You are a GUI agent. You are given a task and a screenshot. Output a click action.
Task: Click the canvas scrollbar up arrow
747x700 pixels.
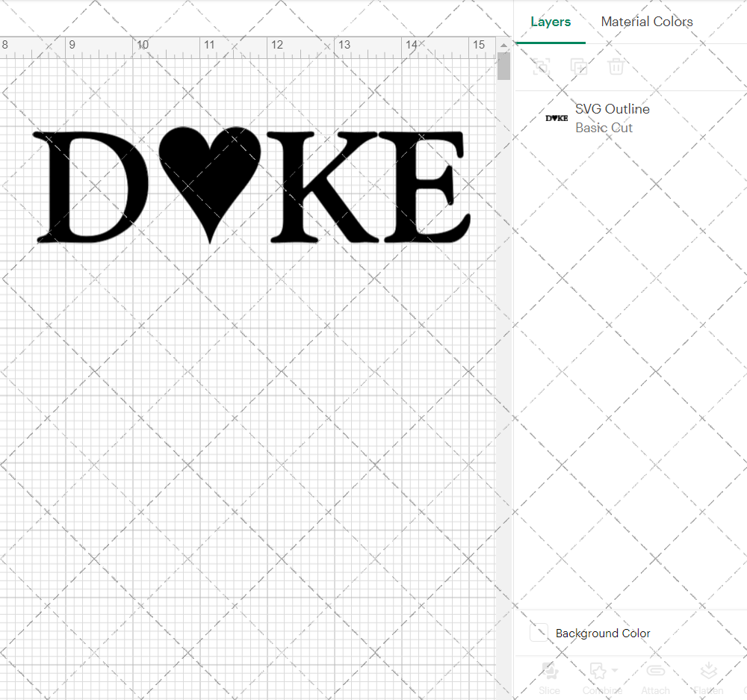pos(503,46)
